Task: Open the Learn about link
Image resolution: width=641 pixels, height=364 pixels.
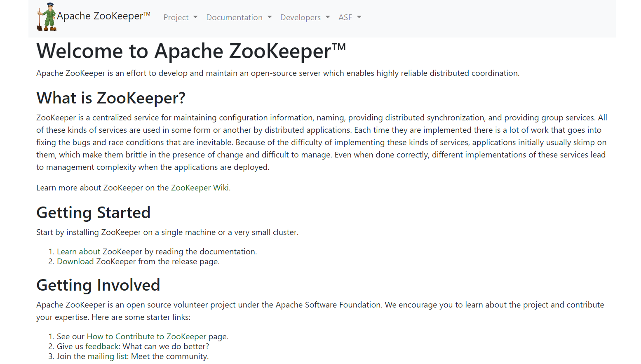Action: pyautogui.click(x=79, y=251)
